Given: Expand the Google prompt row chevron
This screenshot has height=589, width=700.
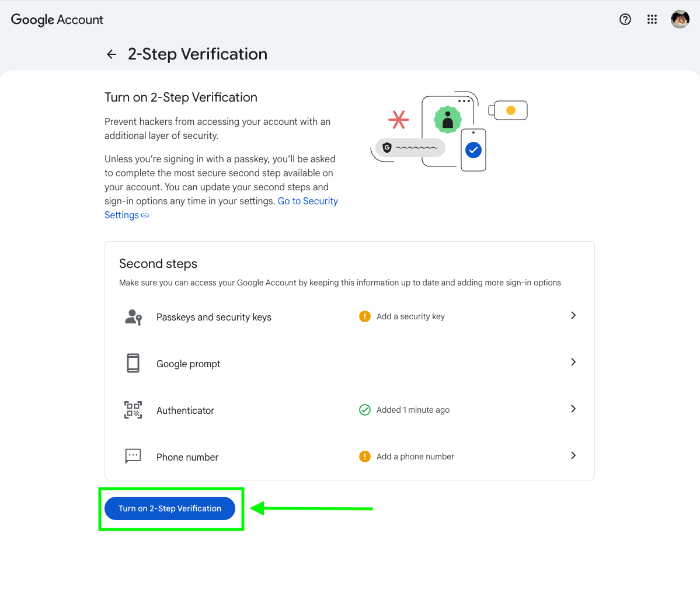Looking at the screenshot, I should [573, 362].
